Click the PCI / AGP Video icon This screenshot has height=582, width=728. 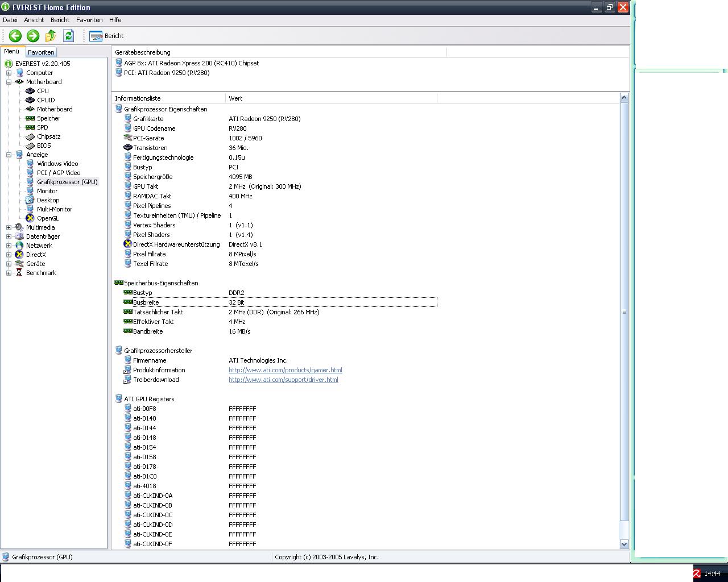30,173
